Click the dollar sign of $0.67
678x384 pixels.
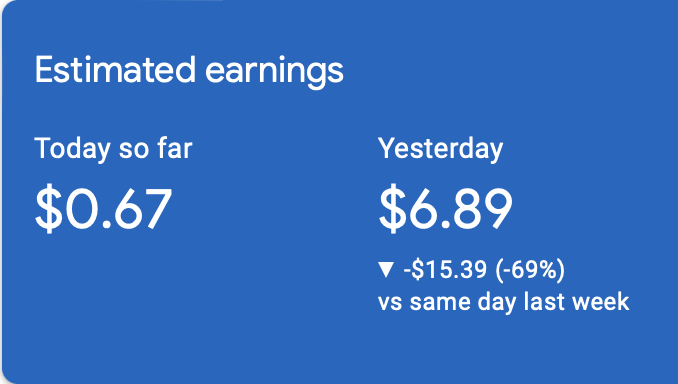click(48, 208)
